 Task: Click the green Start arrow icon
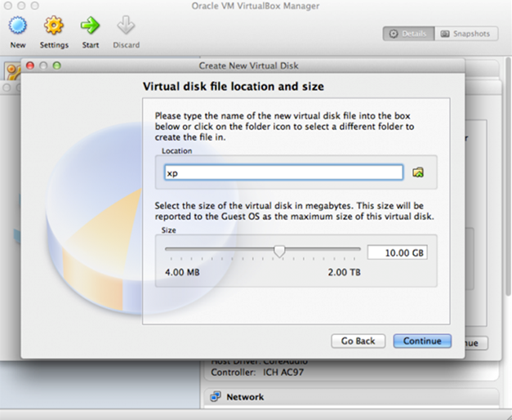pos(90,26)
